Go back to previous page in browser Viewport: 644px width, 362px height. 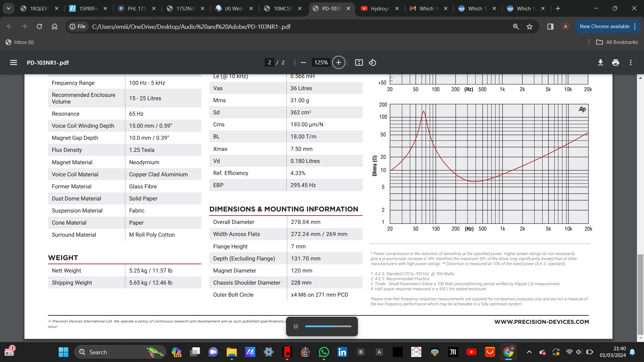tap(9, 26)
